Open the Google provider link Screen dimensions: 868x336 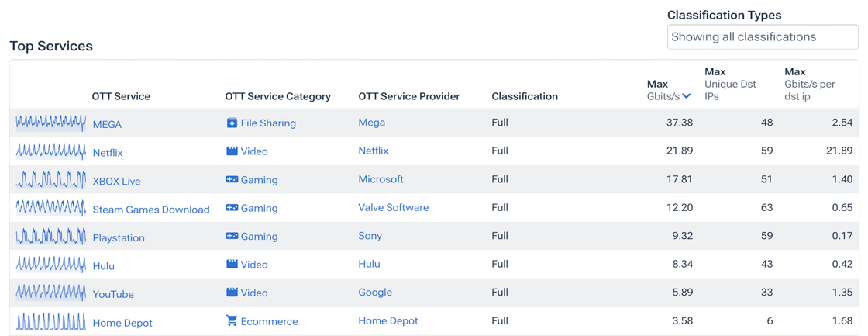375,293
